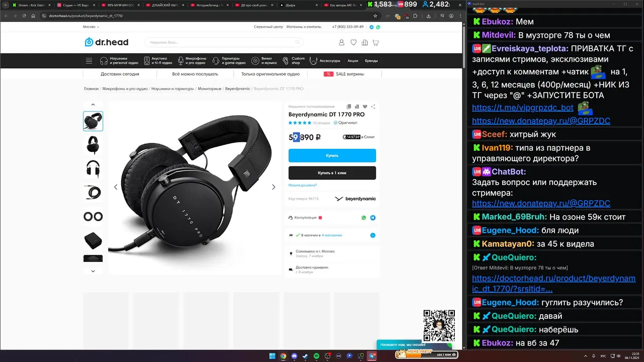
Task: Click the Chrome address bar URL
Action: click(86, 16)
